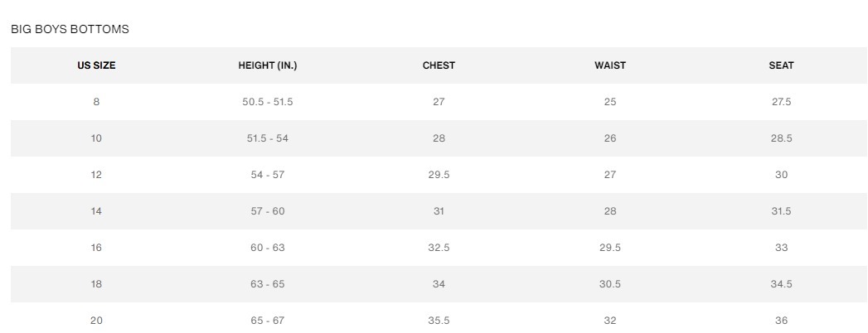Click US size 14 cell

[x=96, y=211]
